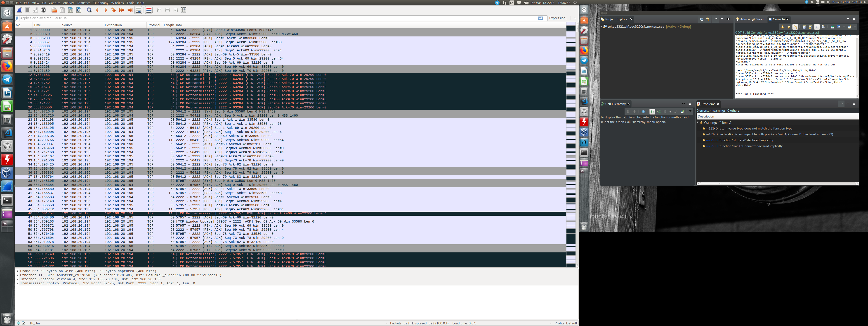The image size is (868, 326).
Task: Click the packet list minimap color bar
Action: pos(571,145)
